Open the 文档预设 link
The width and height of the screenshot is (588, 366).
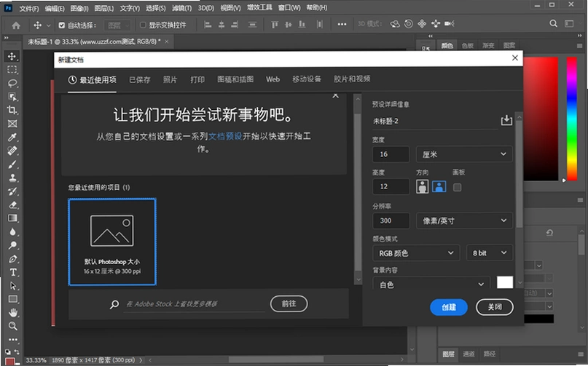[x=225, y=136]
